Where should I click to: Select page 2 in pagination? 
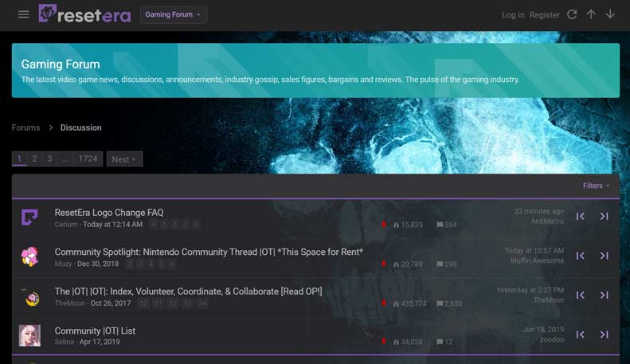[34, 159]
